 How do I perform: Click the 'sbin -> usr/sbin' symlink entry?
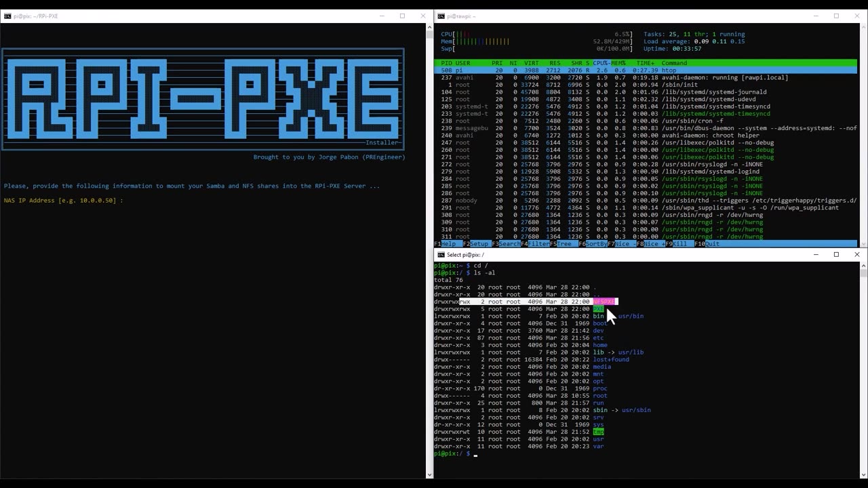point(622,410)
